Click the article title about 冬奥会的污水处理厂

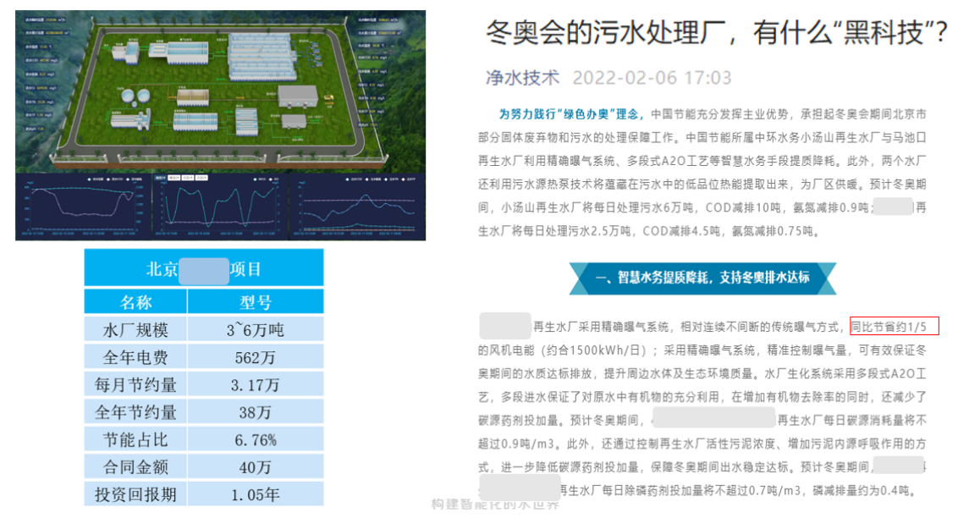pos(716,34)
